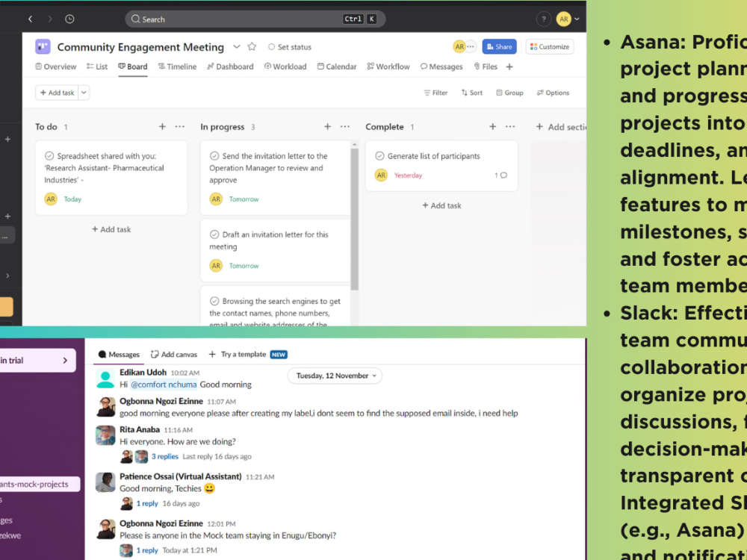Viewport: 747px width, 560px height.
Task: Click Add task below Complete column
Action: [x=441, y=205]
